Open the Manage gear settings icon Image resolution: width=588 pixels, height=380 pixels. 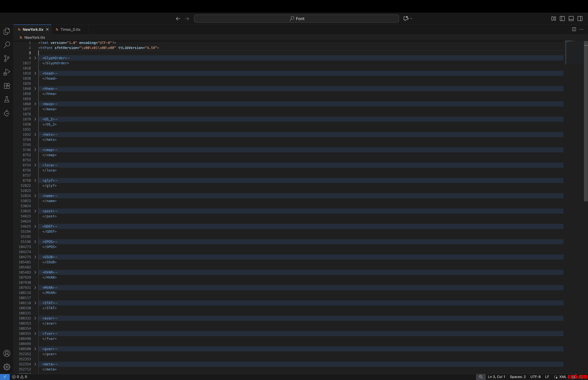(7, 367)
